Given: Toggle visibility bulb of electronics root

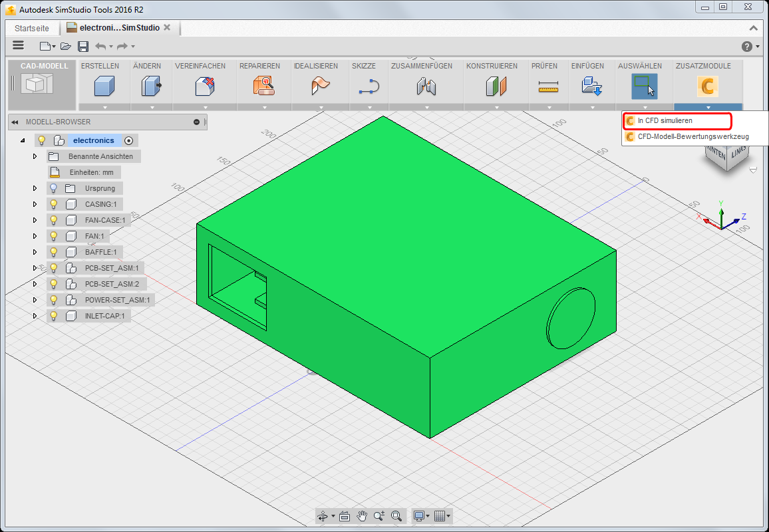Looking at the screenshot, I should [42, 140].
